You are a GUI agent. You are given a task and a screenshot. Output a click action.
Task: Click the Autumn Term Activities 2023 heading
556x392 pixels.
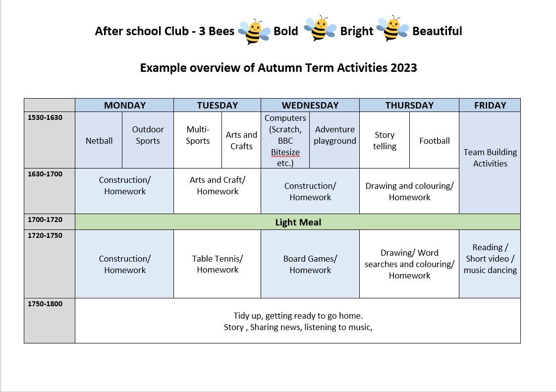(x=278, y=67)
